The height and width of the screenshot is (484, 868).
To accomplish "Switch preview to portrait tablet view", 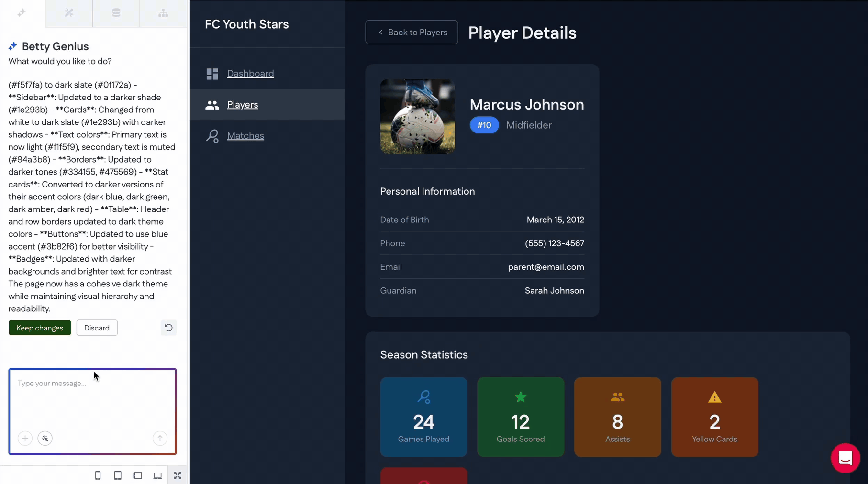I will coord(118,475).
